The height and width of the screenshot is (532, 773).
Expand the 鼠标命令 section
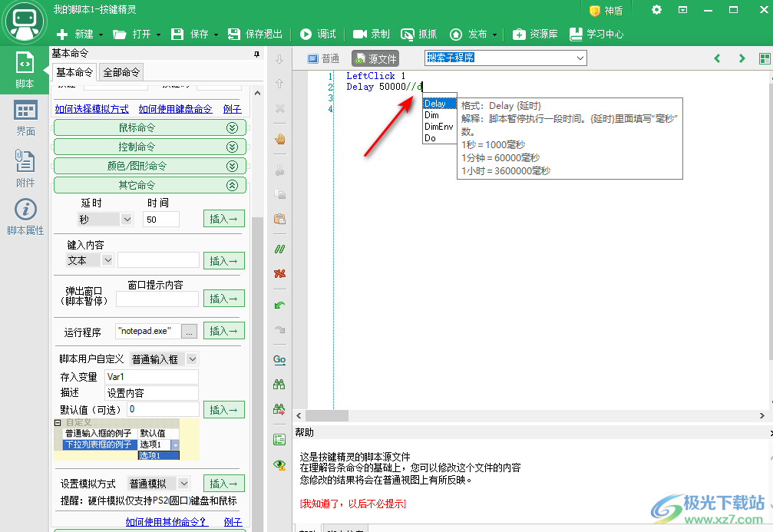tap(150, 127)
